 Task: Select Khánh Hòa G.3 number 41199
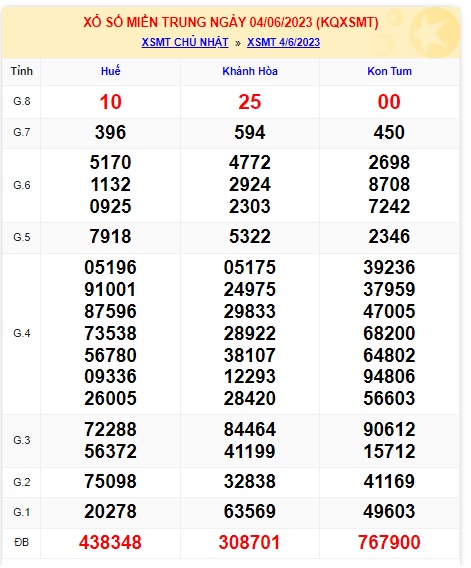(x=250, y=452)
